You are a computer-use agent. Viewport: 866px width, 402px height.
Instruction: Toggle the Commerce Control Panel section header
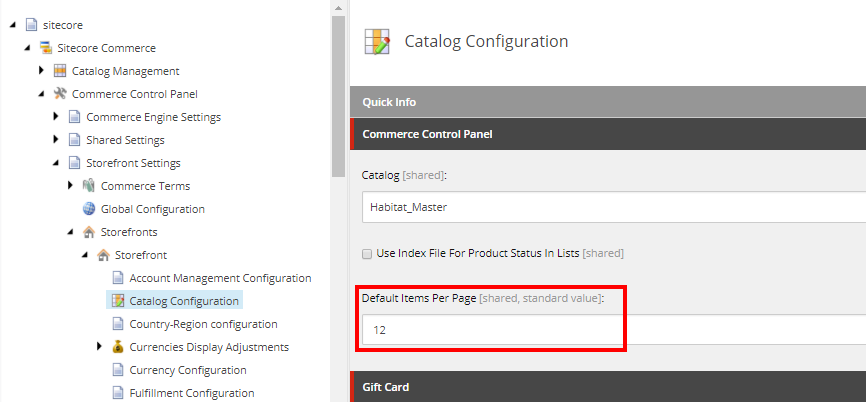point(608,134)
